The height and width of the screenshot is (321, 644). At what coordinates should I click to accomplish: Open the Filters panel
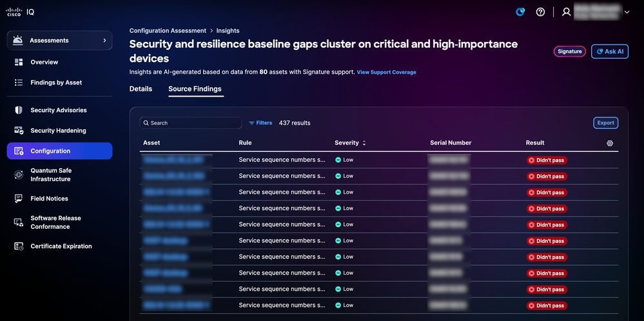(x=260, y=122)
